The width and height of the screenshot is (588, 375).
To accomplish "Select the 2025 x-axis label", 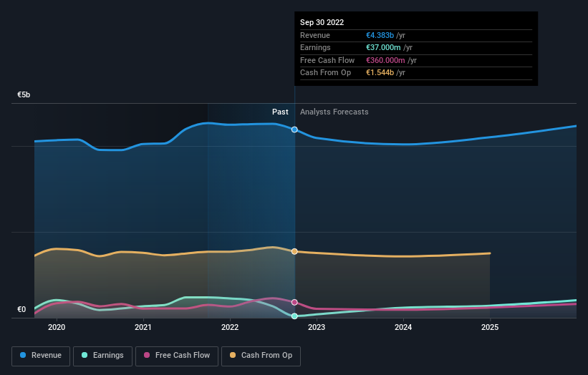I will (490, 327).
